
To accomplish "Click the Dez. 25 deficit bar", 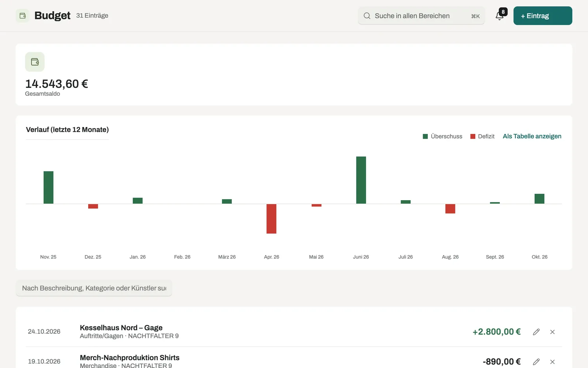I will pos(93,206).
